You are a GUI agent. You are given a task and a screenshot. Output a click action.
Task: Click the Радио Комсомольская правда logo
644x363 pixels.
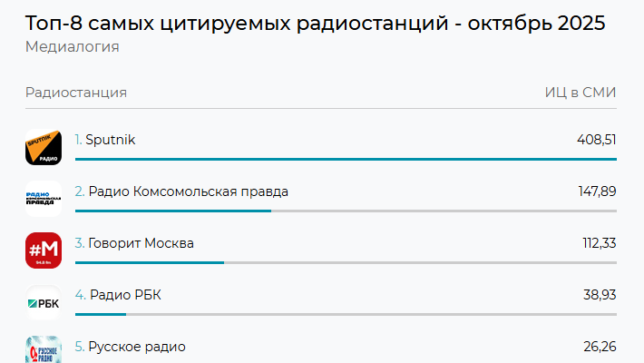point(43,199)
